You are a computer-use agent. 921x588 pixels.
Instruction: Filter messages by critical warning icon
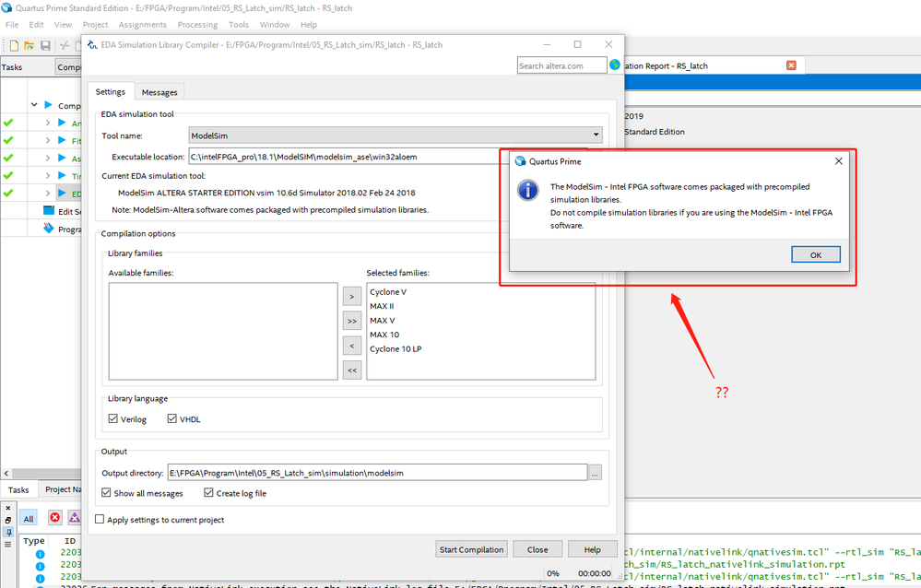(x=74, y=518)
